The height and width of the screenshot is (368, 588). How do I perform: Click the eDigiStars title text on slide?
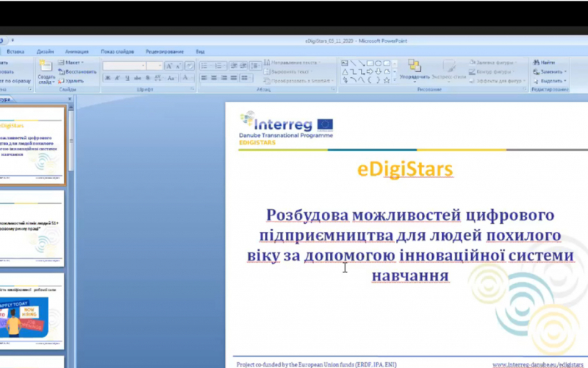point(405,169)
